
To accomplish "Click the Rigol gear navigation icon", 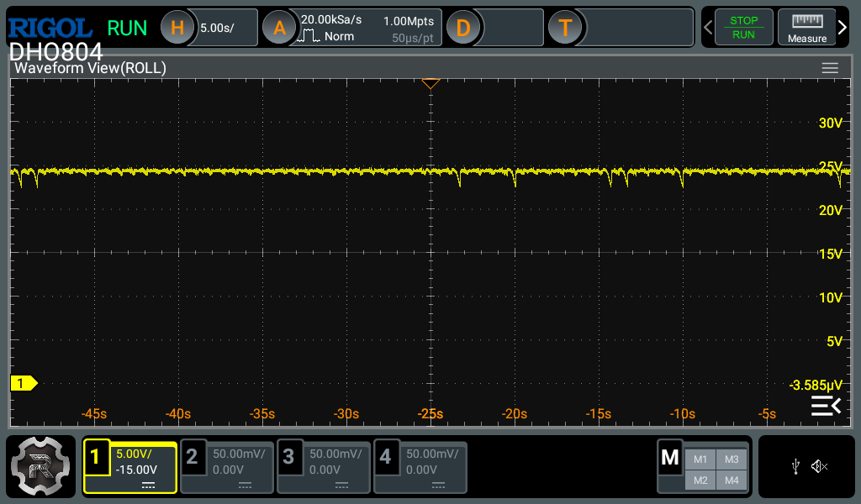I will pyautogui.click(x=40, y=466).
